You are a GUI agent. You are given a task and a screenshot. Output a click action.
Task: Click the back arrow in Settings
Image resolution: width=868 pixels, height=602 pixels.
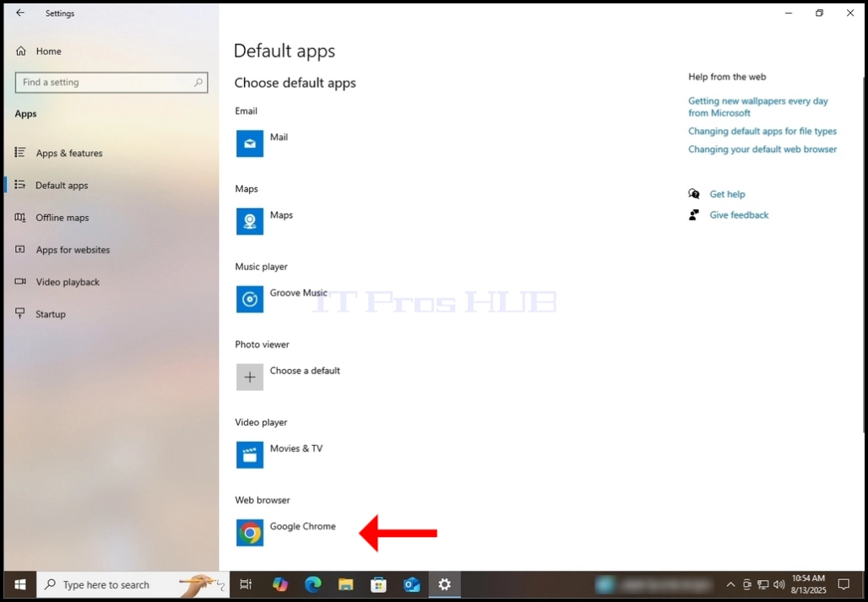[20, 13]
